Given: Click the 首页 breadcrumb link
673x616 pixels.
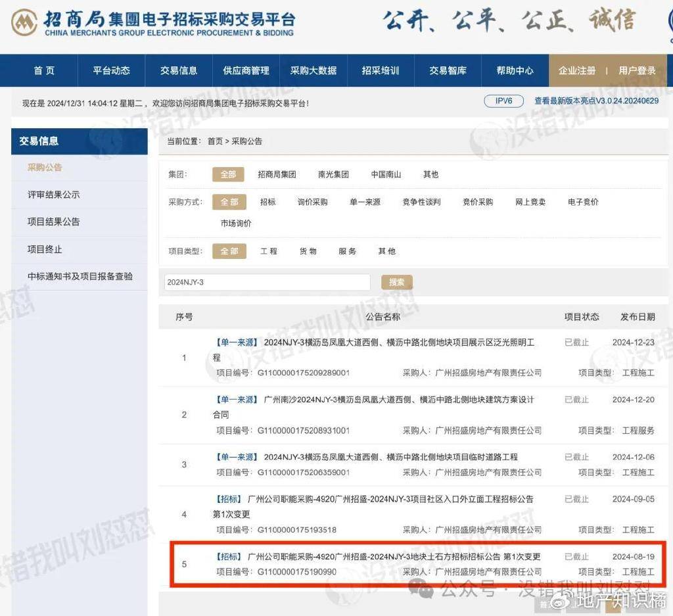Looking at the screenshot, I should click(x=215, y=141).
